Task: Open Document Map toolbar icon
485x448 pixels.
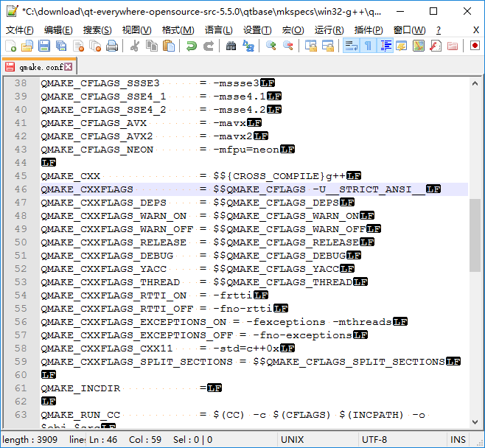Action: tap(419, 46)
